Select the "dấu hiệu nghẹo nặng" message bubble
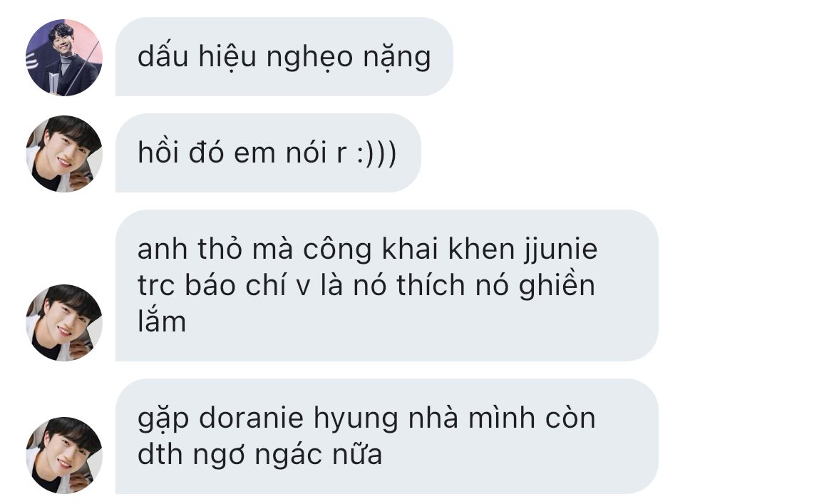 284,57
